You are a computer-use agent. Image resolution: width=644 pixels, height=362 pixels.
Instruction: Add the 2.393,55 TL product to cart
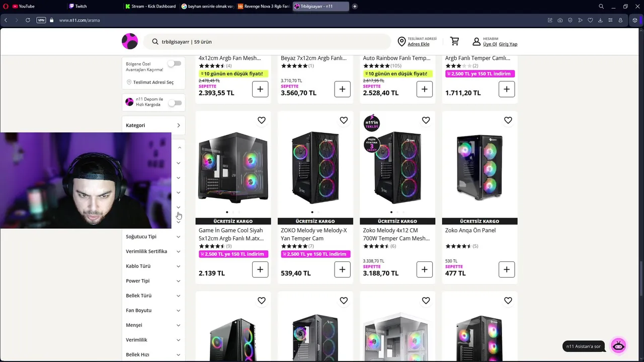(x=260, y=89)
